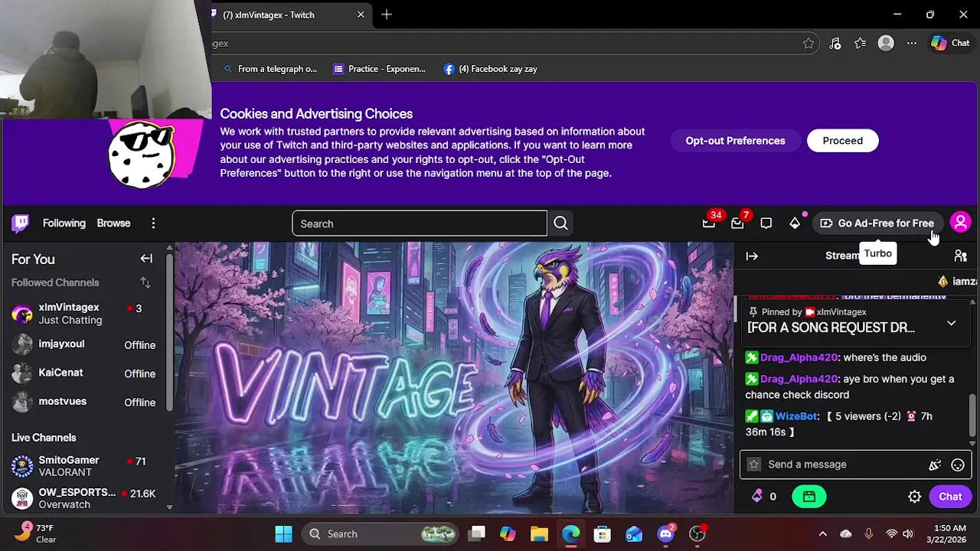This screenshot has height=551, width=980.
Task: Open the Facebook zay zay bookmark
Action: (x=491, y=69)
